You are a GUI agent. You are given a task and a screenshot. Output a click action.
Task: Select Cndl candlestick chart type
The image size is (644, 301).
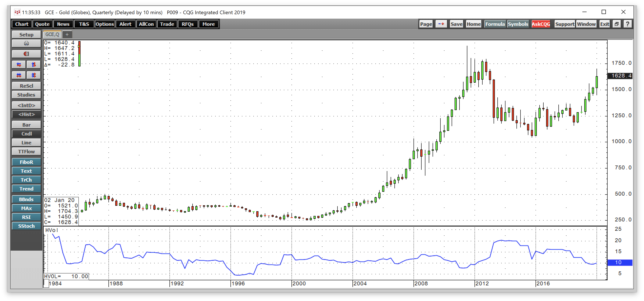[x=26, y=134]
